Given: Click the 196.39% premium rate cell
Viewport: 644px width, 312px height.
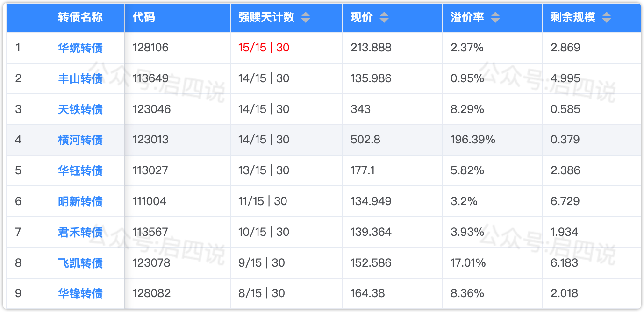Looking at the screenshot, I should click(472, 140).
